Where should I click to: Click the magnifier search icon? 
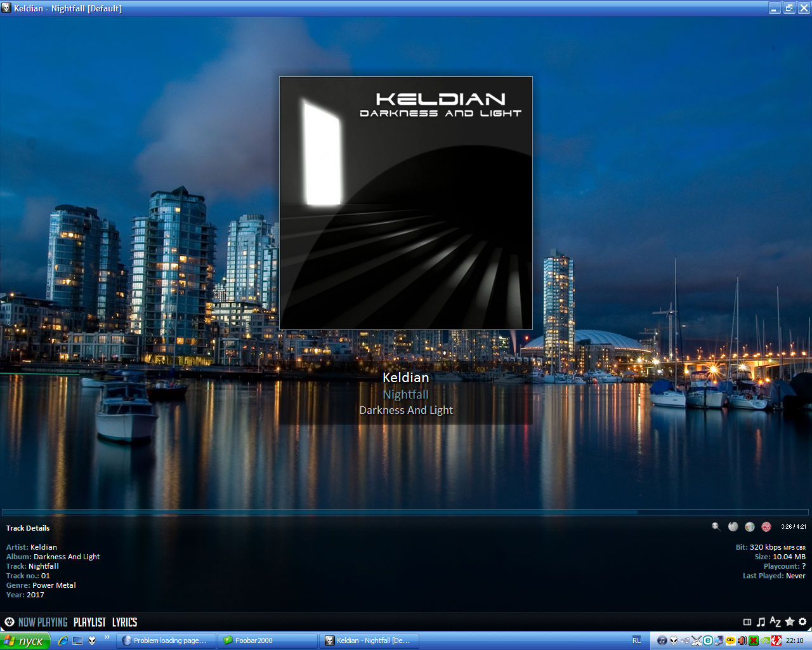pyautogui.click(x=716, y=526)
